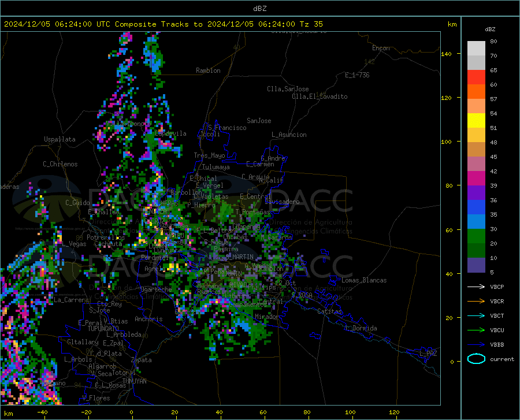Click the 'Clla.El_Cavadito' map label
Image resolution: width=520 pixels, height=420 pixels.
[320, 96]
